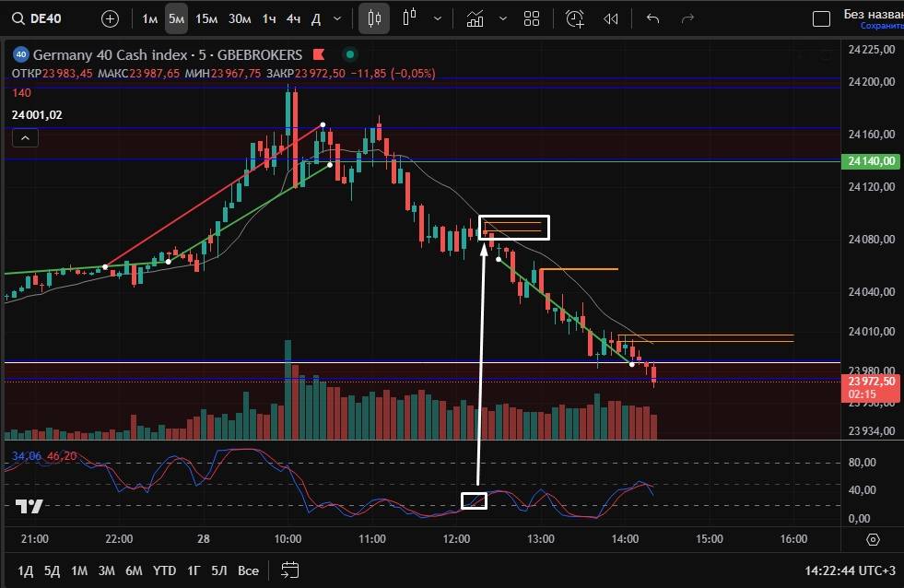Open go-to-date calendar icon

290,570
